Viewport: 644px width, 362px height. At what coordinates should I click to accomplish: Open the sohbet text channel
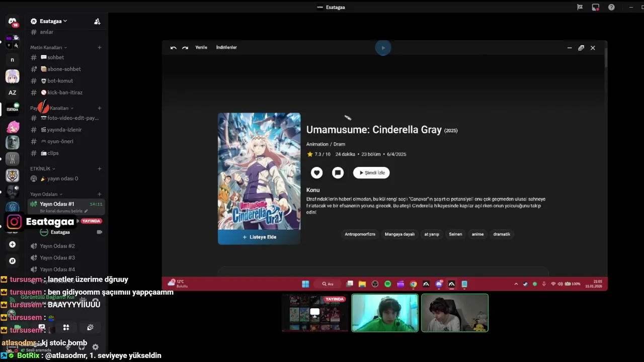click(66, 57)
